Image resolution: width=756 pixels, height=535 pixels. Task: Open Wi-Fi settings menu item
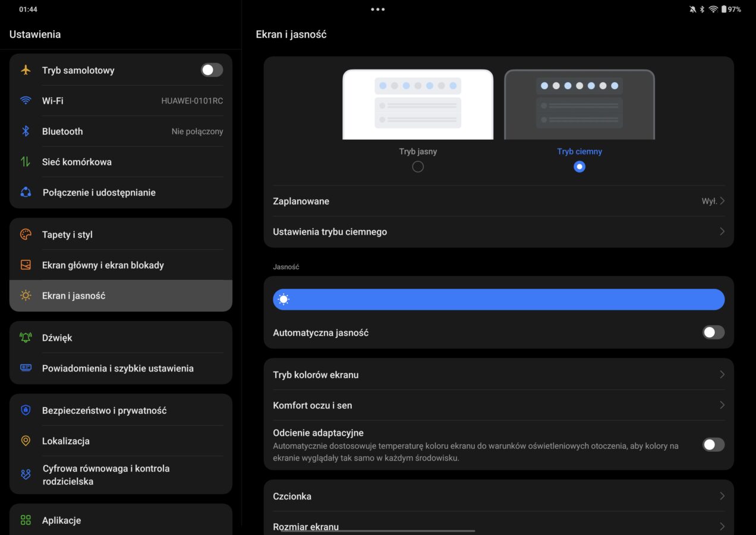[121, 100]
